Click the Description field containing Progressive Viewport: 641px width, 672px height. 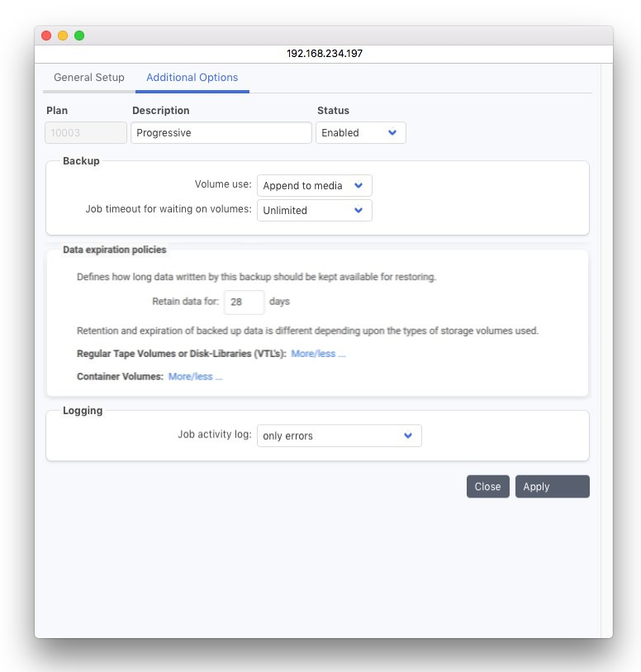(x=221, y=133)
